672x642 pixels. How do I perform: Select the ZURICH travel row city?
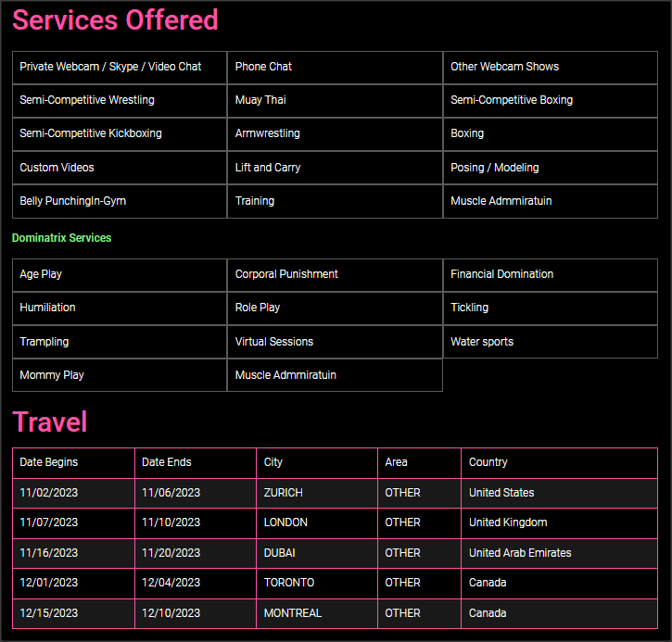pos(284,493)
